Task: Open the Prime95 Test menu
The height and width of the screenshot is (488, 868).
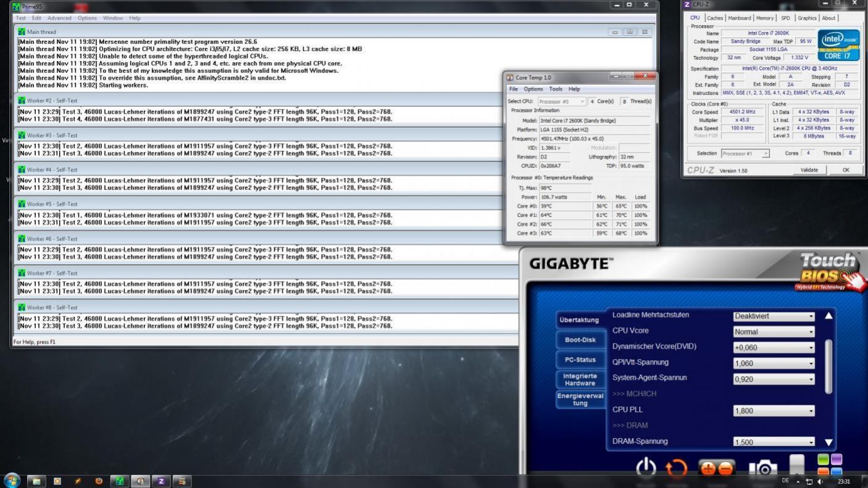Action: point(21,18)
